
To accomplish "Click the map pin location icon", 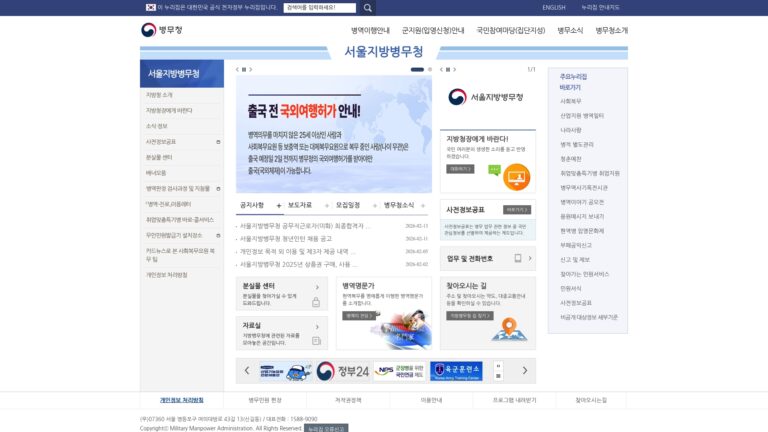I will pyautogui.click(x=509, y=329).
